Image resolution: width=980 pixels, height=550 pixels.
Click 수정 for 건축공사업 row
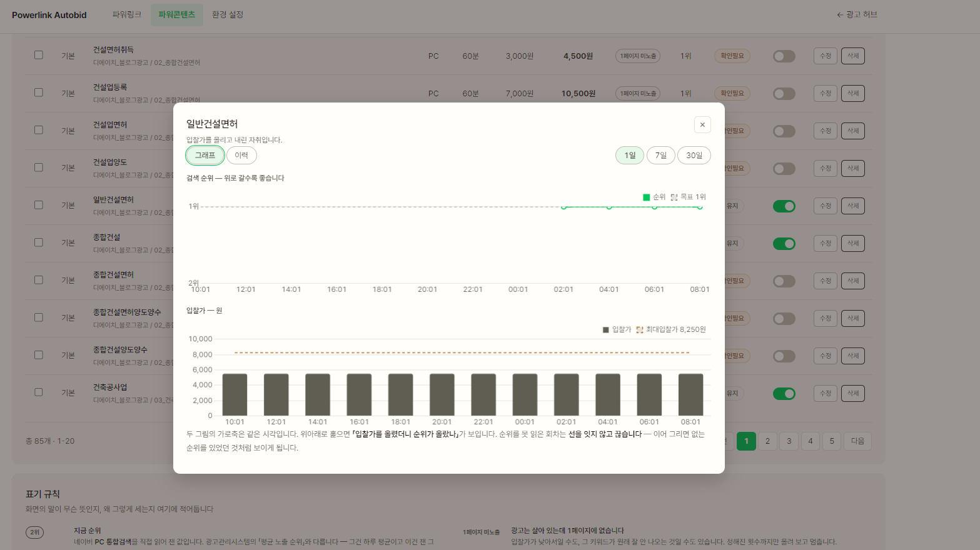pyautogui.click(x=826, y=393)
